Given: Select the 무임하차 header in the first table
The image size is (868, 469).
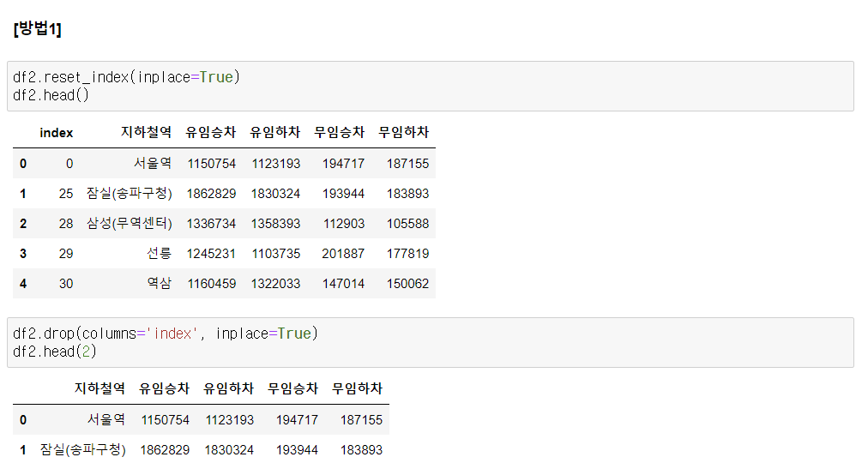Looking at the screenshot, I should tap(404, 132).
